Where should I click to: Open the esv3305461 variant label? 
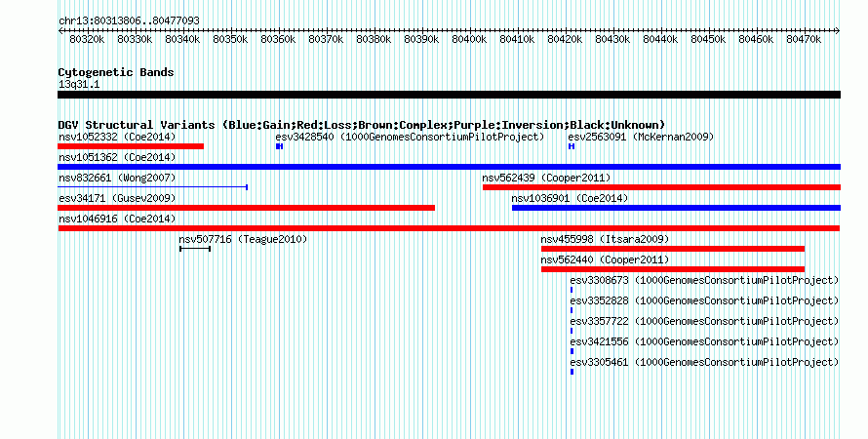(x=704, y=362)
